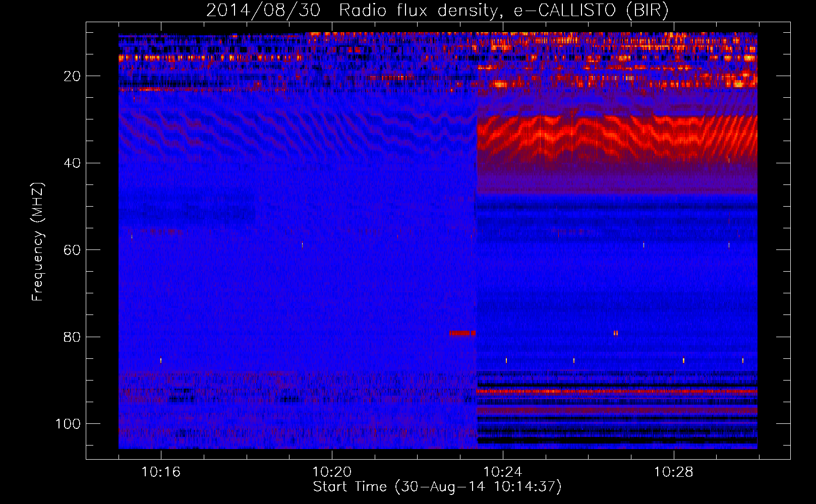Click the '60' frequency tick label
816x504 pixels.
(73, 250)
